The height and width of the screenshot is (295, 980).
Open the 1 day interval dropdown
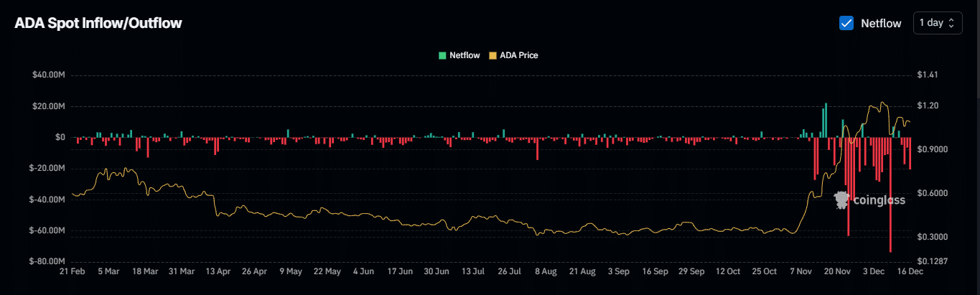pos(937,23)
